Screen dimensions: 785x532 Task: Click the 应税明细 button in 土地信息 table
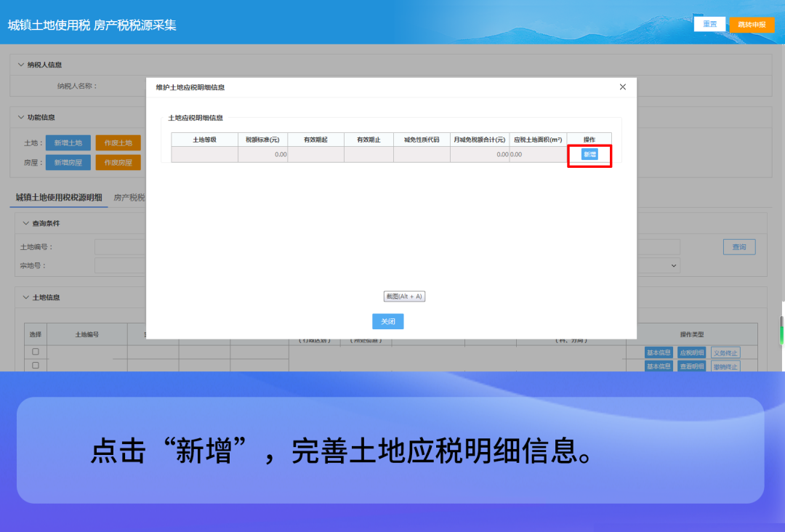pyautogui.click(x=692, y=352)
